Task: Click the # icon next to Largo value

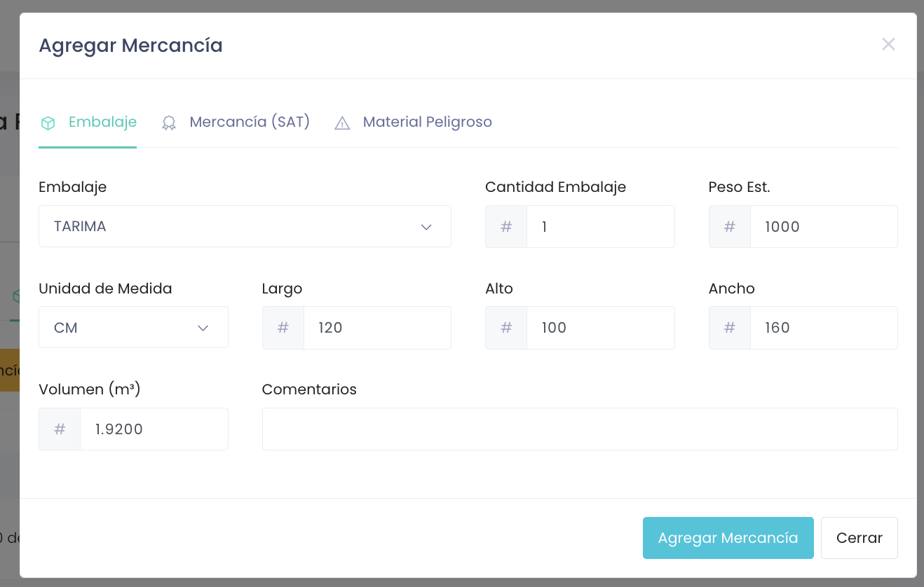Action: coord(283,327)
